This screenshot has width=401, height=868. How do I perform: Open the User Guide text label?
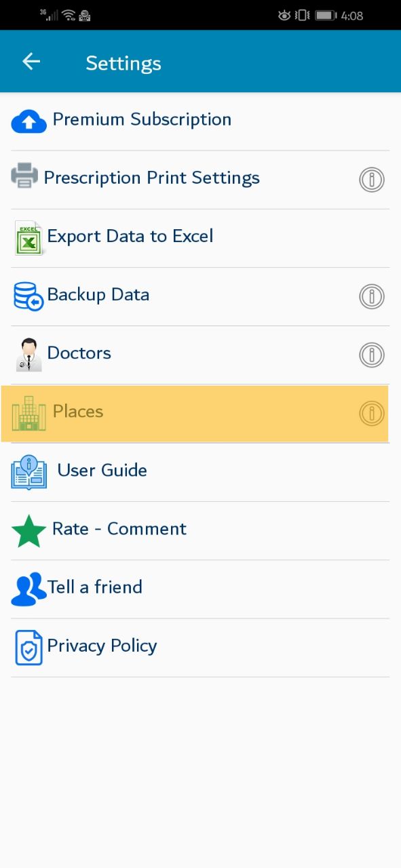click(102, 470)
